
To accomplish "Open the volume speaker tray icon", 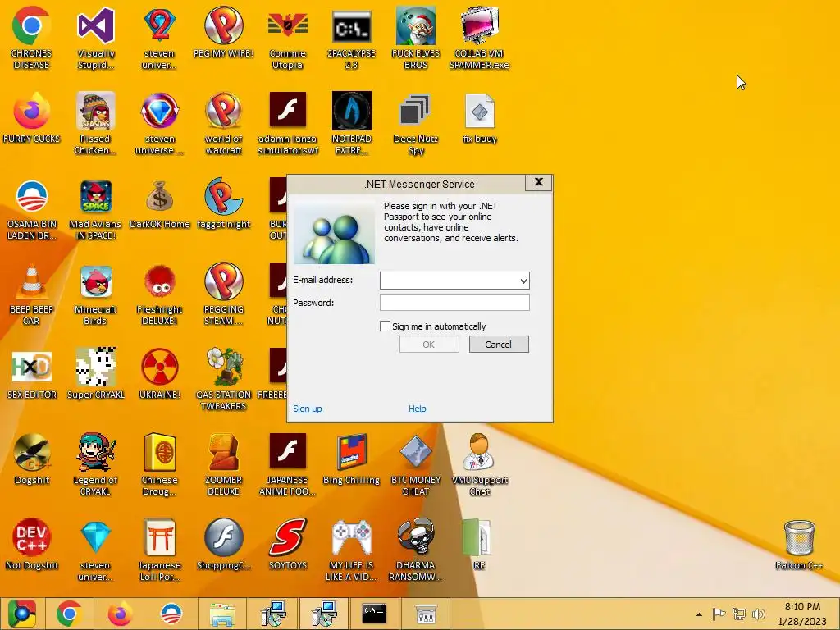I will [x=759, y=614].
